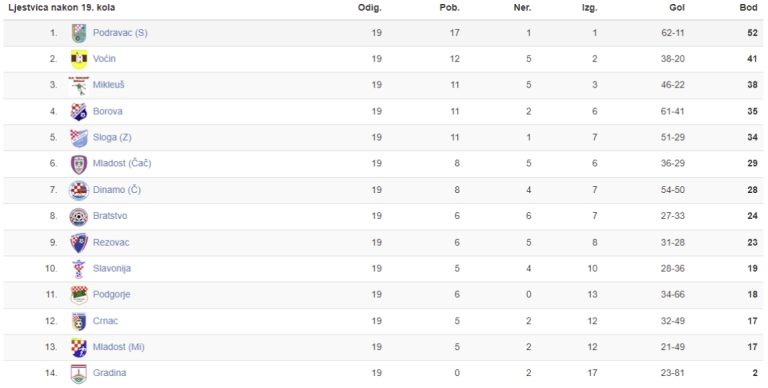Viewport: 768px width, 388px height.
Task: Click the Podravac (S) club crest icon
Action: (x=79, y=33)
